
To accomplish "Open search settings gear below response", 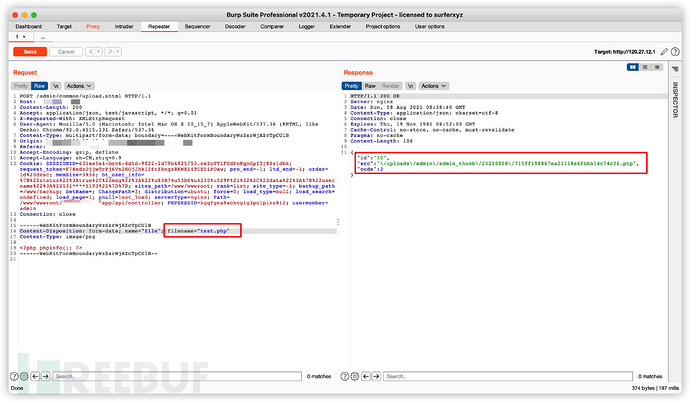I will tap(355, 376).
